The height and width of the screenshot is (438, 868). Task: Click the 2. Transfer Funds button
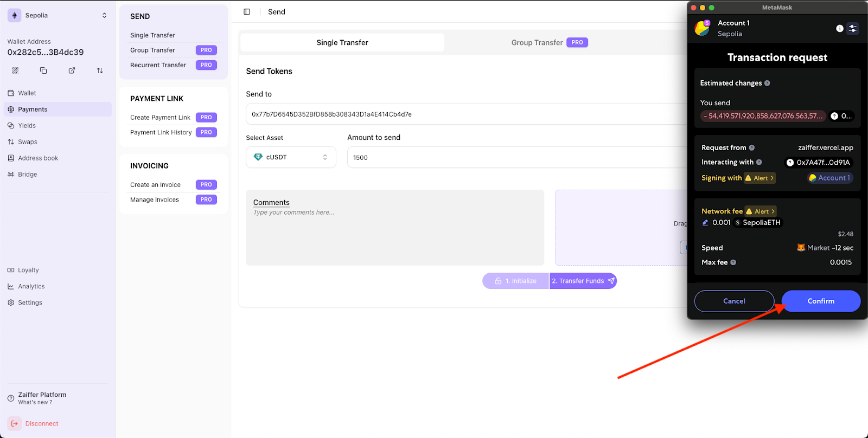tap(583, 281)
